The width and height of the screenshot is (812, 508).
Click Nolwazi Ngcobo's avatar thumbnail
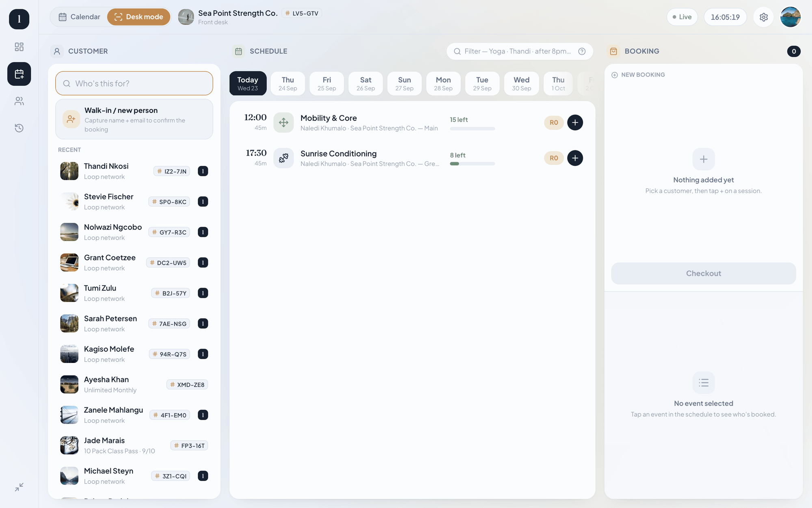click(69, 232)
